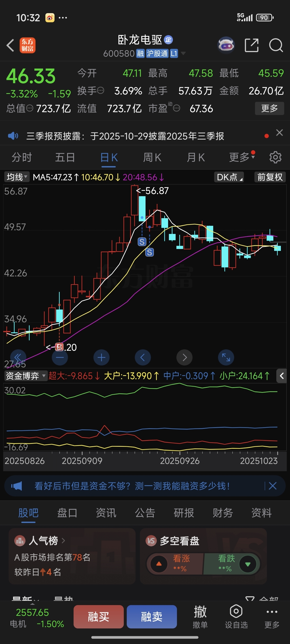Tap the info icon beside 市盈
The height and width of the screenshot is (644, 290).
click(176, 108)
